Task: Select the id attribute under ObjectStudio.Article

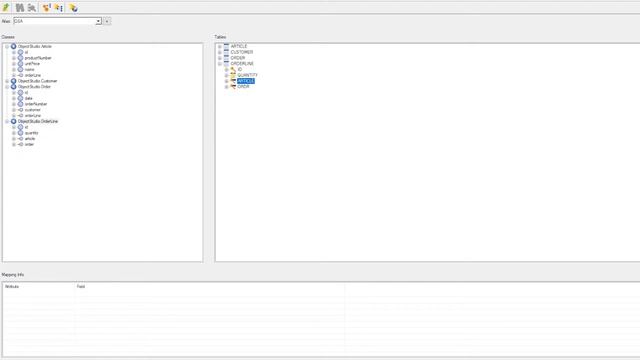Action: tap(27, 52)
